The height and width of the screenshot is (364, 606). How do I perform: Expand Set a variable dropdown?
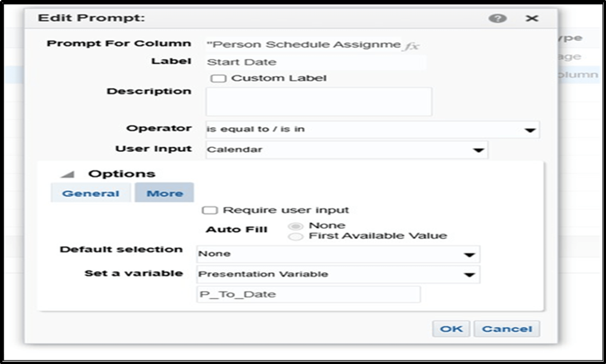tap(469, 275)
